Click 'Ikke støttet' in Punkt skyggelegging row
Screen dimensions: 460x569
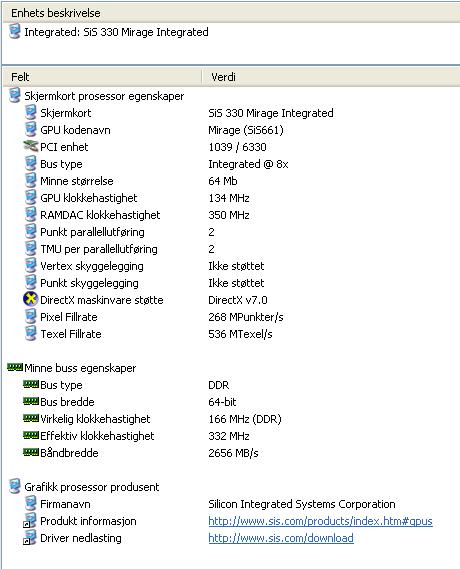coord(236,283)
